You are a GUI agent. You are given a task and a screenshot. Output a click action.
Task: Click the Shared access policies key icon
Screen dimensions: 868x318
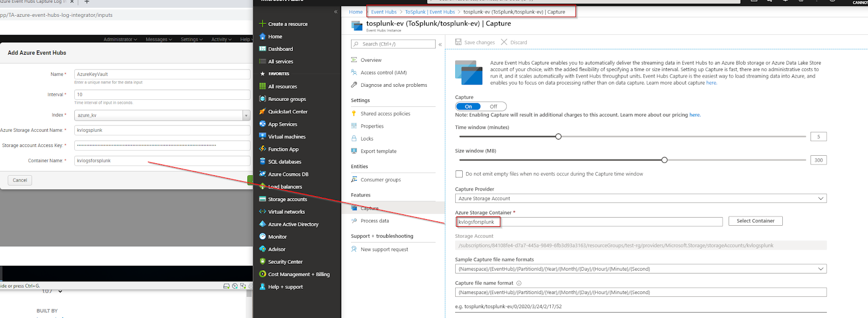pyautogui.click(x=354, y=113)
